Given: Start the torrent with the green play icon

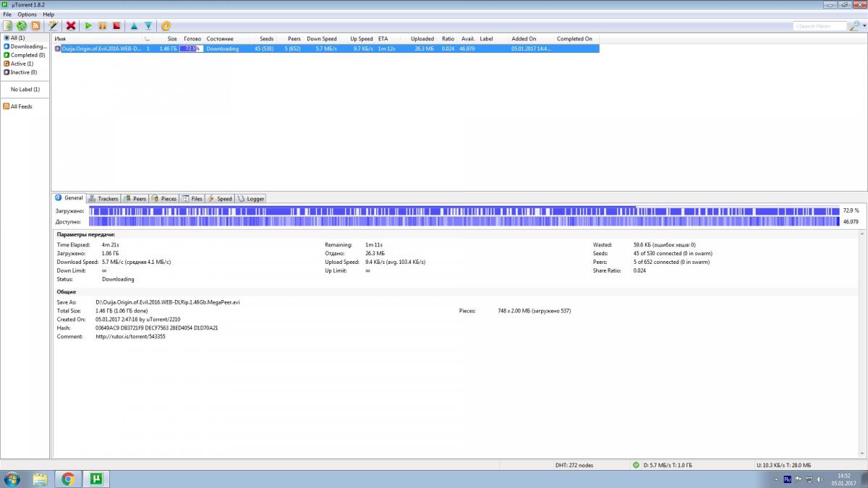Looking at the screenshot, I should [88, 26].
